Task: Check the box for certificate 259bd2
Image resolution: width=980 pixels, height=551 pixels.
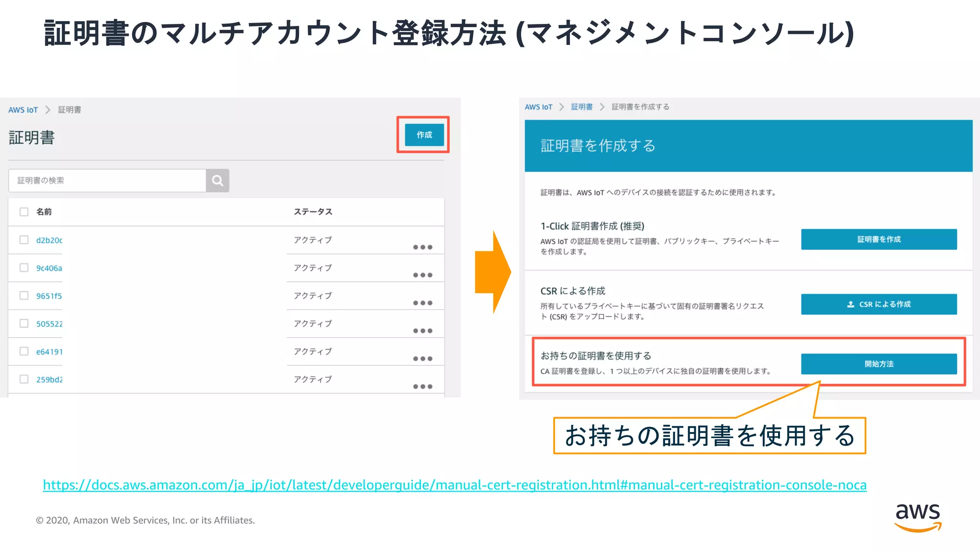Action: (24, 379)
